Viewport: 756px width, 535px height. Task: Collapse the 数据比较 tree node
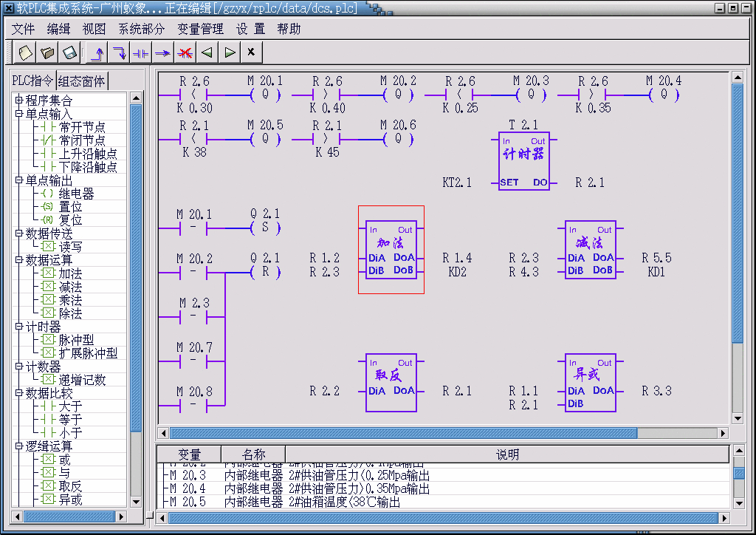18,392
